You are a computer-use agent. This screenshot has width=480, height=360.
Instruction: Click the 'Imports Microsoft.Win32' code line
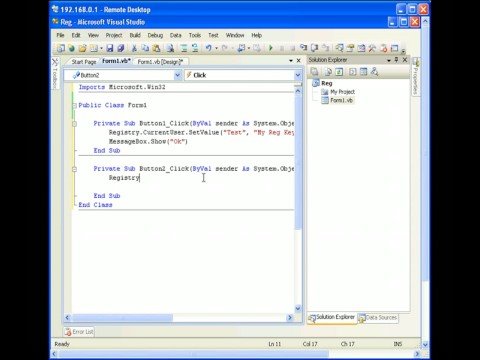click(122, 87)
